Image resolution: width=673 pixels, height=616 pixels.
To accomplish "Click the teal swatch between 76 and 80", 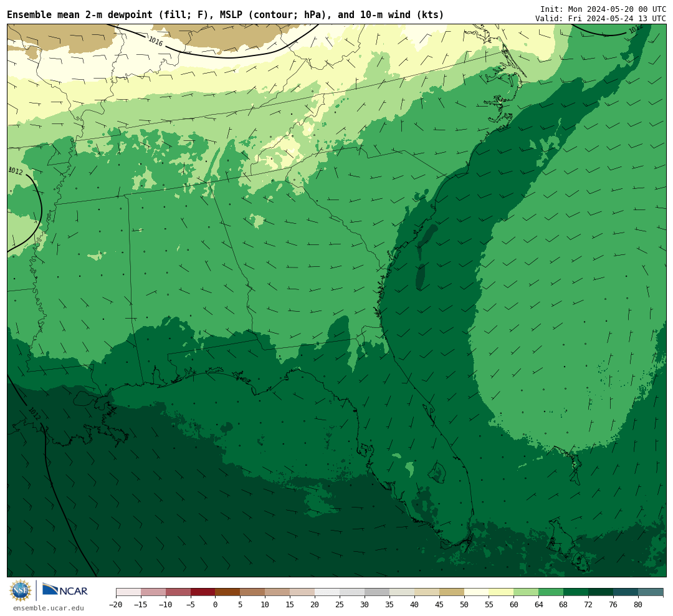I will pos(626,592).
